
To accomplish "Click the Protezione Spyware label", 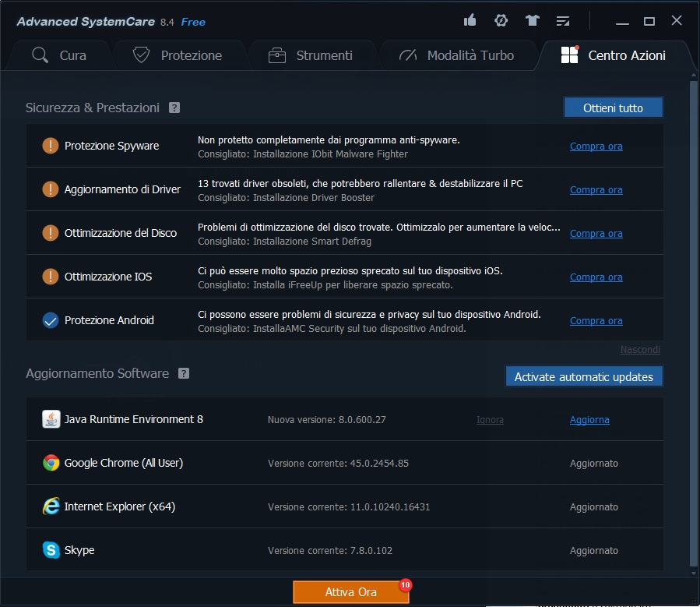I will coord(111,146).
